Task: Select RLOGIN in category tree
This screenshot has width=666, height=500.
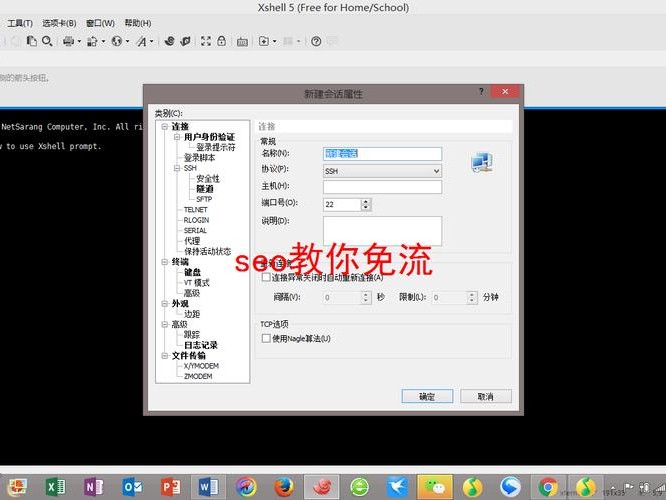Action: [x=196, y=220]
